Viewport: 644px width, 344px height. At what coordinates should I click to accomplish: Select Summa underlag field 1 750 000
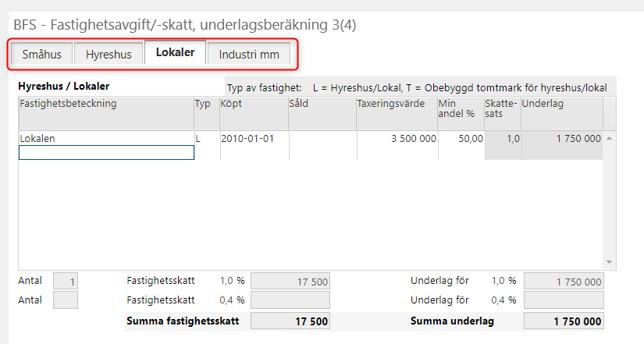564,321
